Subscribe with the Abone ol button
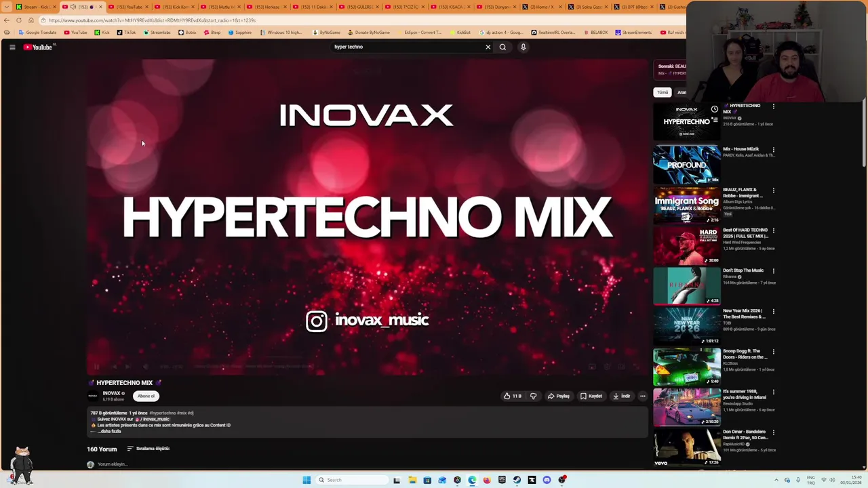 click(x=146, y=396)
